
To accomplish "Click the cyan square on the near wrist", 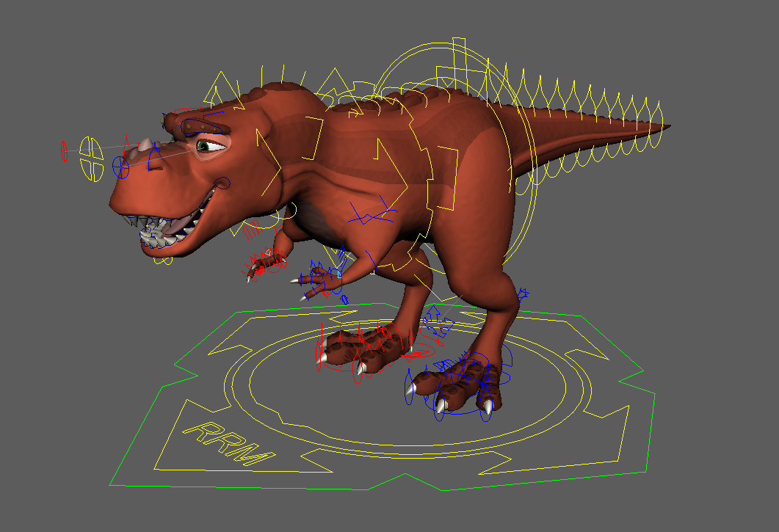I will [x=339, y=274].
